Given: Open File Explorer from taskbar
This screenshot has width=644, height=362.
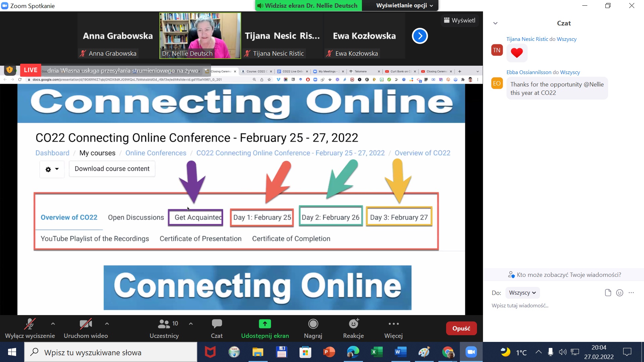Looking at the screenshot, I should pyautogui.click(x=258, y=352).
